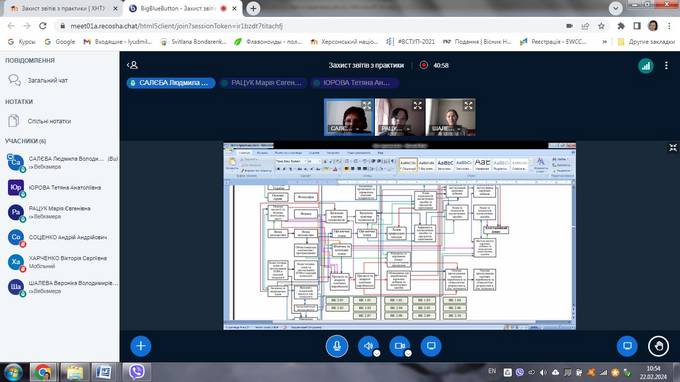Screen dimensions: 680x382
Task: Open the connection status signal icon
Action: (646, 66)
